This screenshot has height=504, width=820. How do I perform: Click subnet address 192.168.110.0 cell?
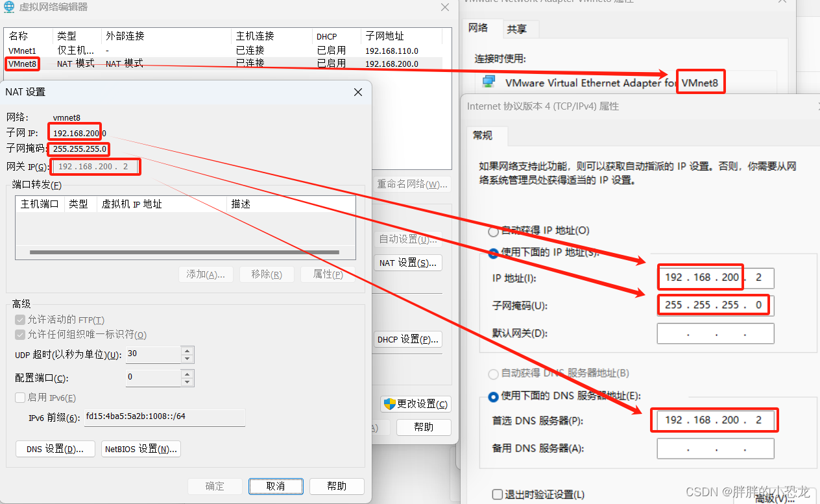tap(392, 51)
